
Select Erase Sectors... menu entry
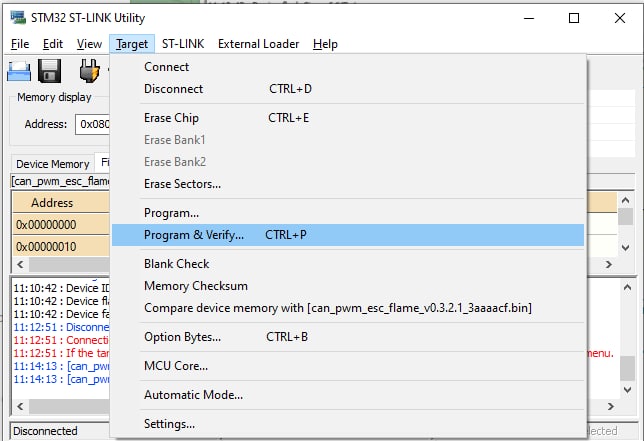(x=348, y=184)
